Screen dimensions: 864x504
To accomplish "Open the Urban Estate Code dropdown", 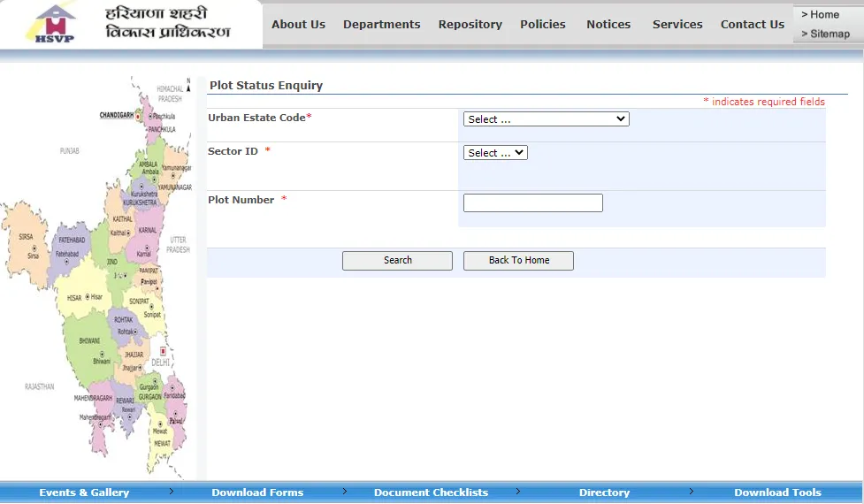I will (x=546, y=119).
